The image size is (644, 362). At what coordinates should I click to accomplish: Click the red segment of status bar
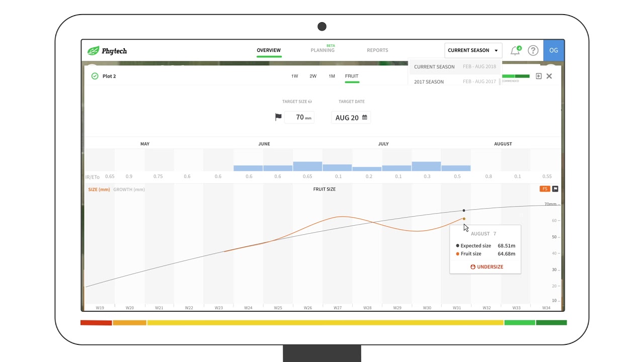[x=96, y=323]
